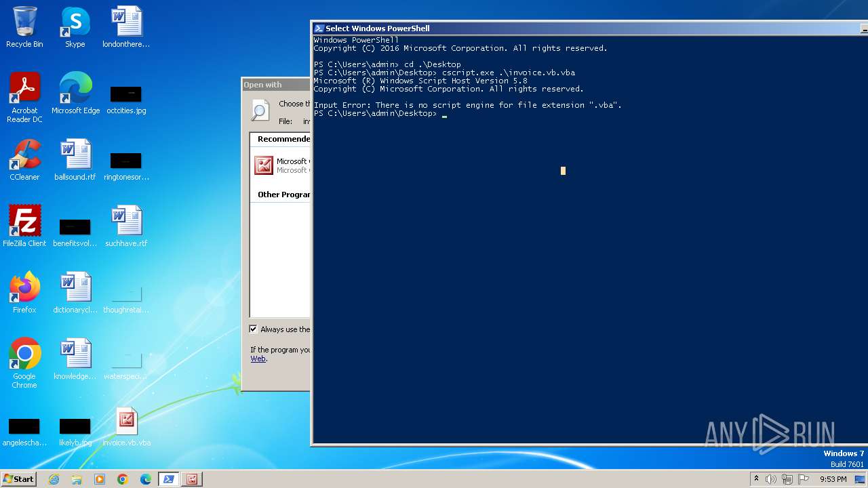
Task: Click the cd .\Desktop command line
Action: tap(387, 64)
